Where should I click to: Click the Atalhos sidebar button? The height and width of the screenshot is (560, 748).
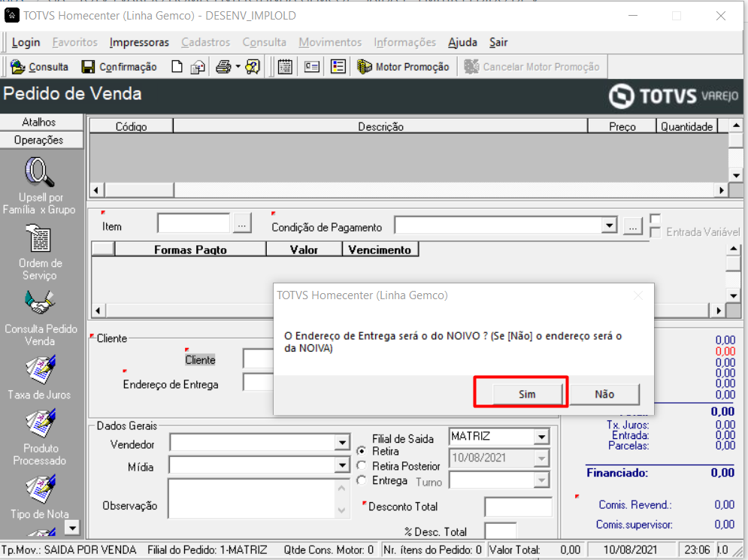(41, 122)
